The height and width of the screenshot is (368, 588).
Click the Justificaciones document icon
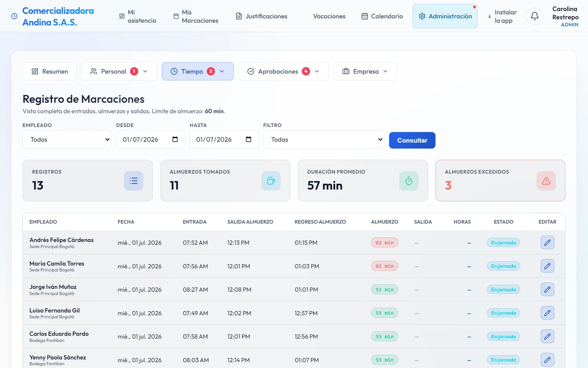239,16
